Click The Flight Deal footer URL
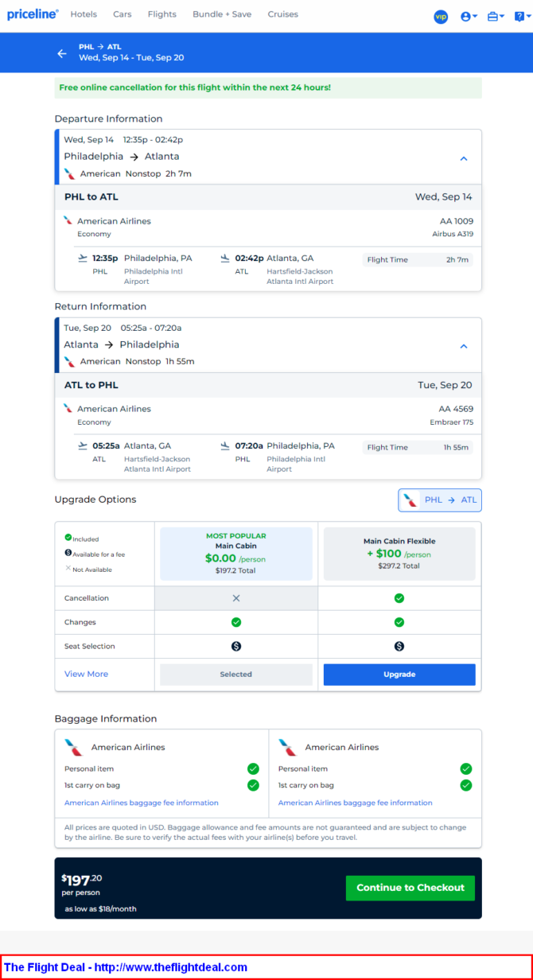This screenshot has height=980, width=533. [171, 967]
